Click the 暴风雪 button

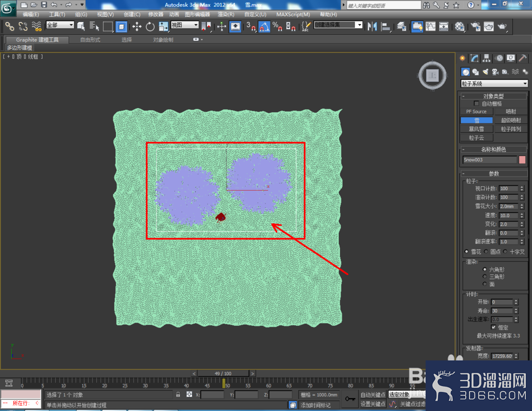tap(476, 129)
